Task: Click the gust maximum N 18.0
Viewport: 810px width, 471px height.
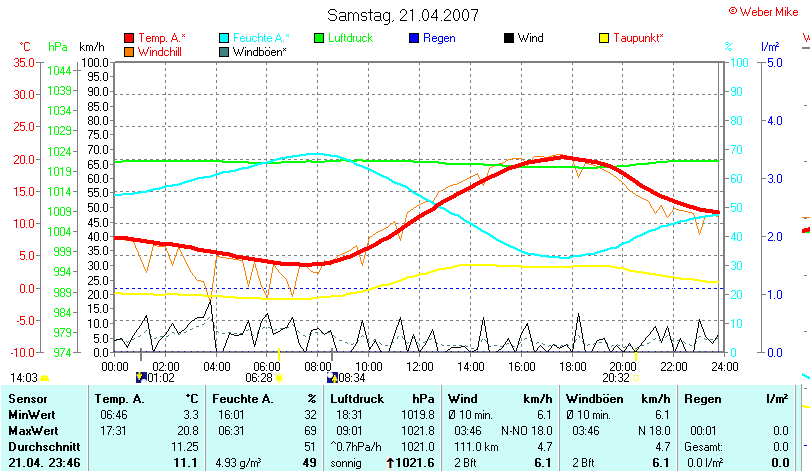Action: (654, 431)
